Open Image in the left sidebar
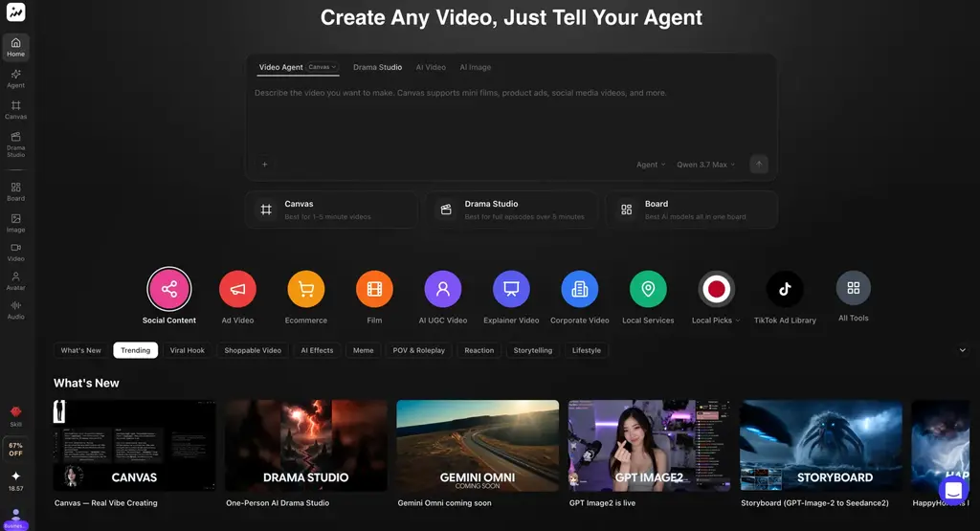 coord(15,223)
